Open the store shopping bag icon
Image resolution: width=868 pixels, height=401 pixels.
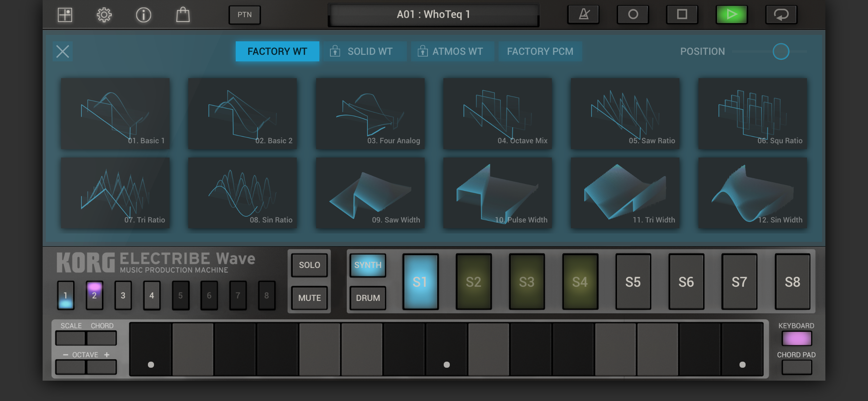pyautogui.click(x=183, y=15)
